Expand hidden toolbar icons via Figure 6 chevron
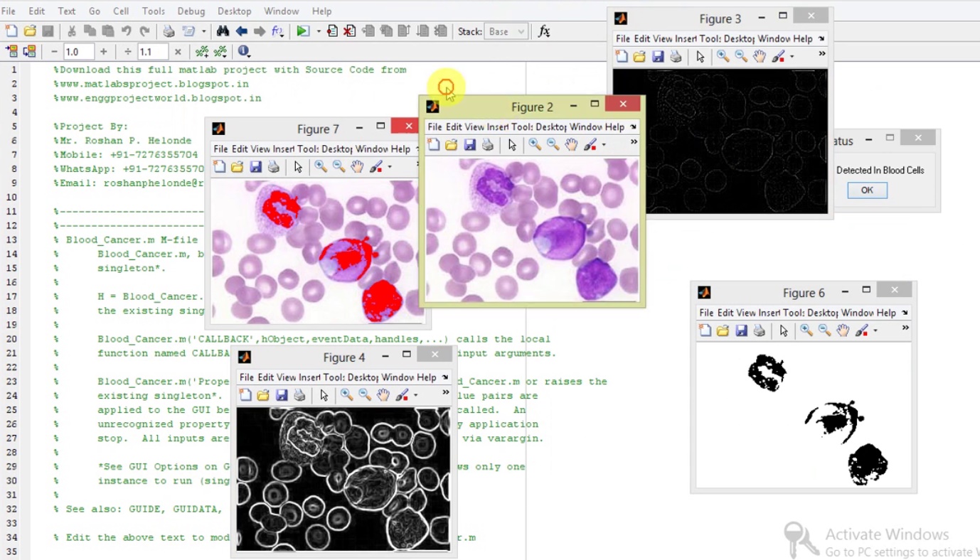Image resolution: width=980 pixels, height=560 pixels. [x=905, y=328]
